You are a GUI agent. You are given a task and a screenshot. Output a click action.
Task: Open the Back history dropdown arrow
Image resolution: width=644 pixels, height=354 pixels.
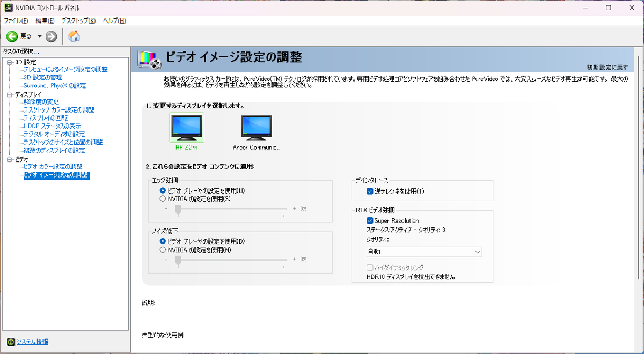(x=40, y=36)
